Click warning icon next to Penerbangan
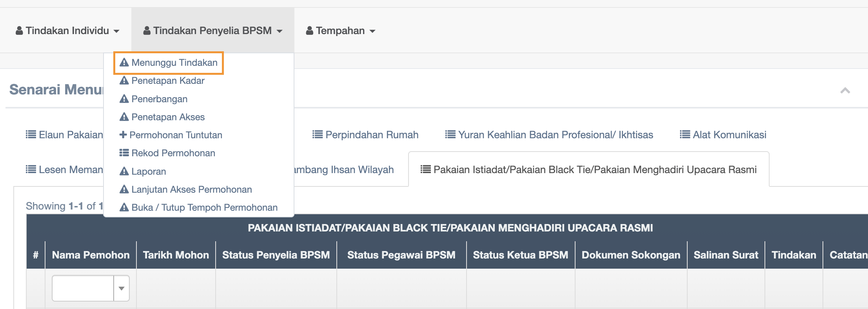The image size is (868, 309). coord(124,99)
